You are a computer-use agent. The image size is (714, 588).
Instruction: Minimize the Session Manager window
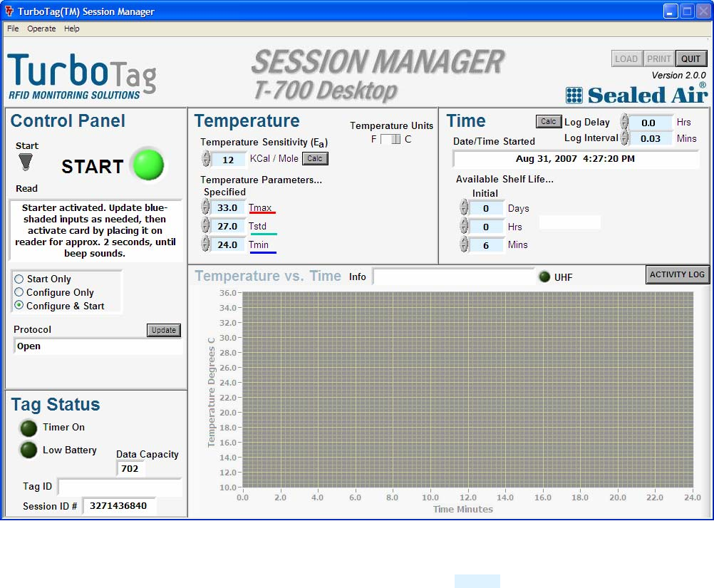tap(671, 11)
